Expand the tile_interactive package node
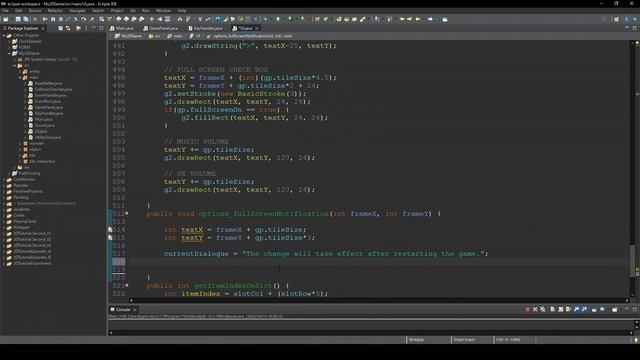Screen dimensions: 640x360 pos(20,161)
